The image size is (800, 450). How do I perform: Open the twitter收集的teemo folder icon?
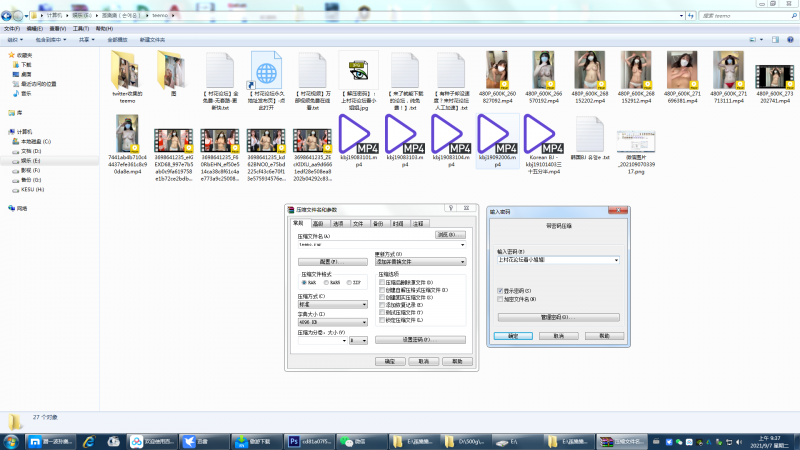[127, 68]
